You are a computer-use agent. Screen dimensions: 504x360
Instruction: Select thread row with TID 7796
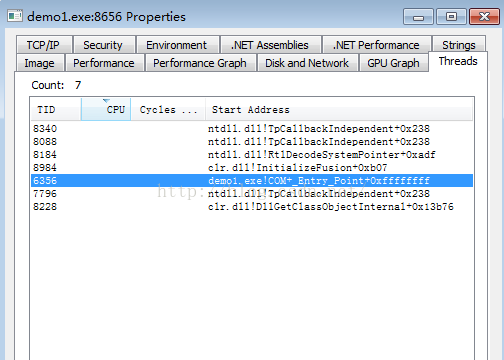click(x=252, y=194)
